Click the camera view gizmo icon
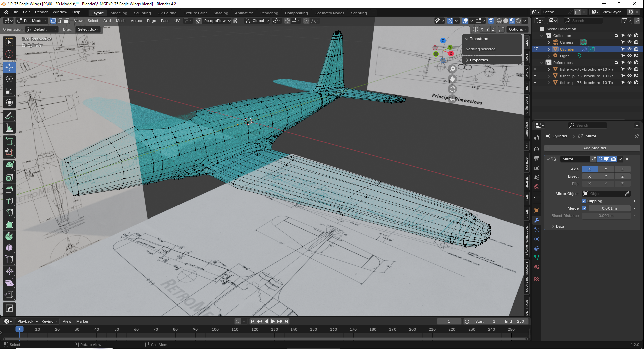 pyautogui.click(x=452, y=89)
